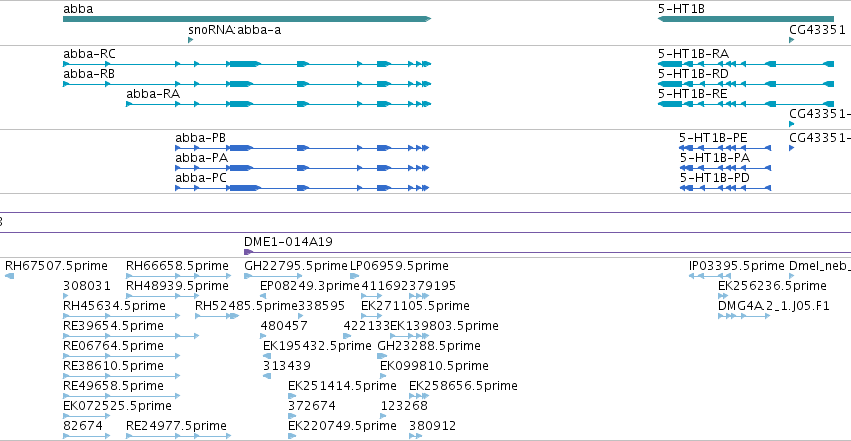Select the abba gene span bar
The height and width of the screenshot is (441, 851).
(247, 19)
